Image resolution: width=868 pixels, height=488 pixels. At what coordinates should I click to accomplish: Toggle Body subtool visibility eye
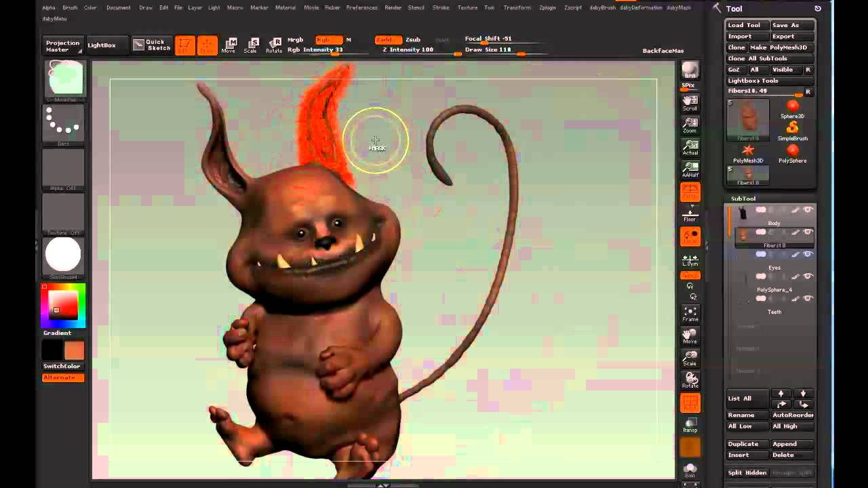pos(808,210)
